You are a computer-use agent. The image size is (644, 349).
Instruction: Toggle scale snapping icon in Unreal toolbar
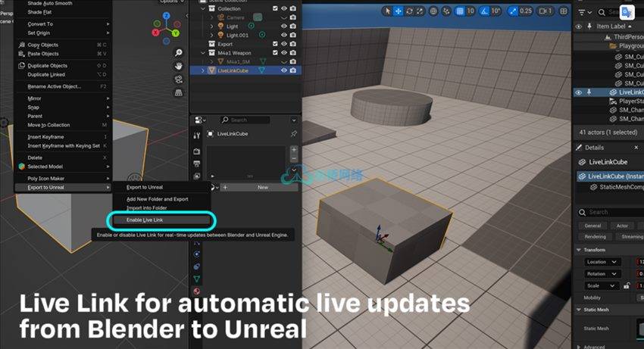pyautogui.click(x=513, y=11)
